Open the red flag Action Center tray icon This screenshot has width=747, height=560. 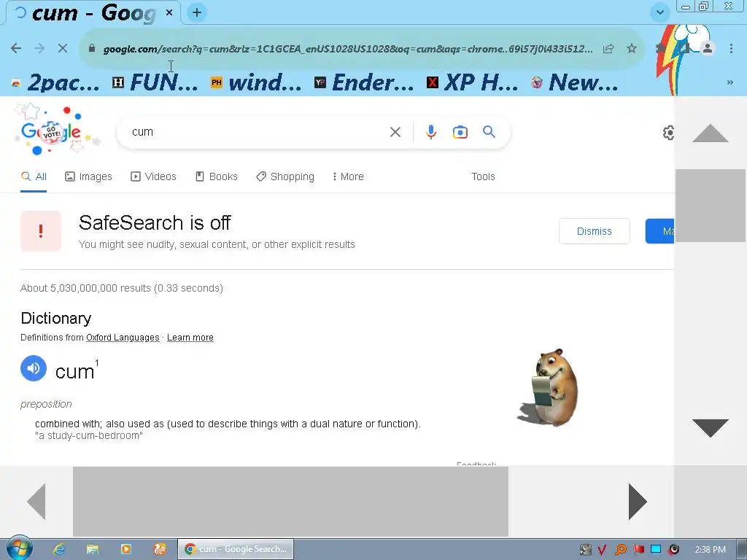(x=638, y=550)
